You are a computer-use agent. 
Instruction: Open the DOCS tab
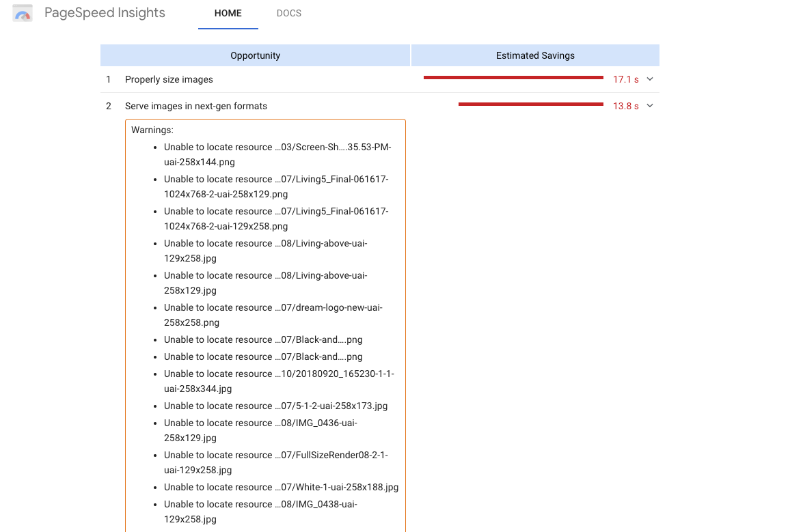(288, 14)
